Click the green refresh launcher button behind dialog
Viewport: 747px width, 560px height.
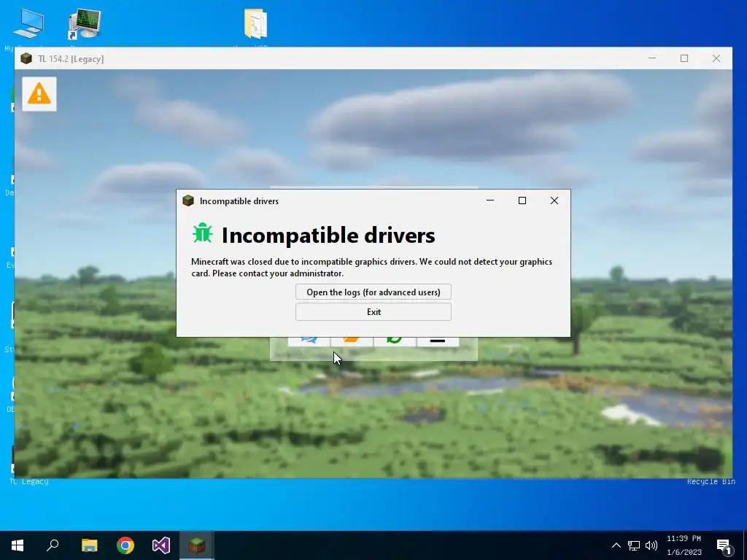(x=395, y=341)
